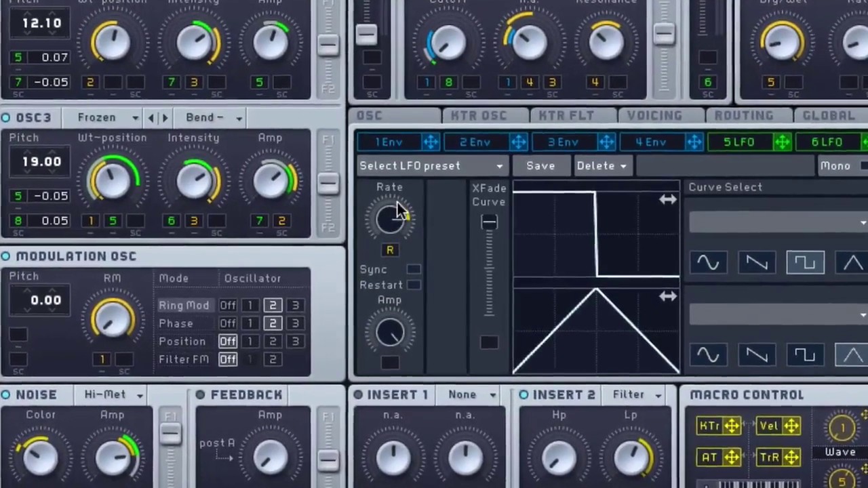Open OSC3 Frozen wavetable dropdown
868x488 pixels.
107,118
